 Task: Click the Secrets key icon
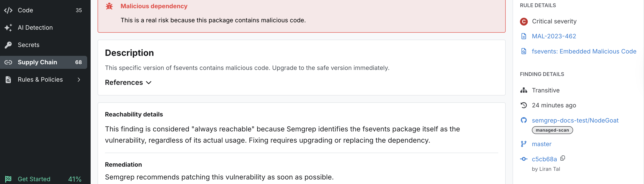click(8, 45)
